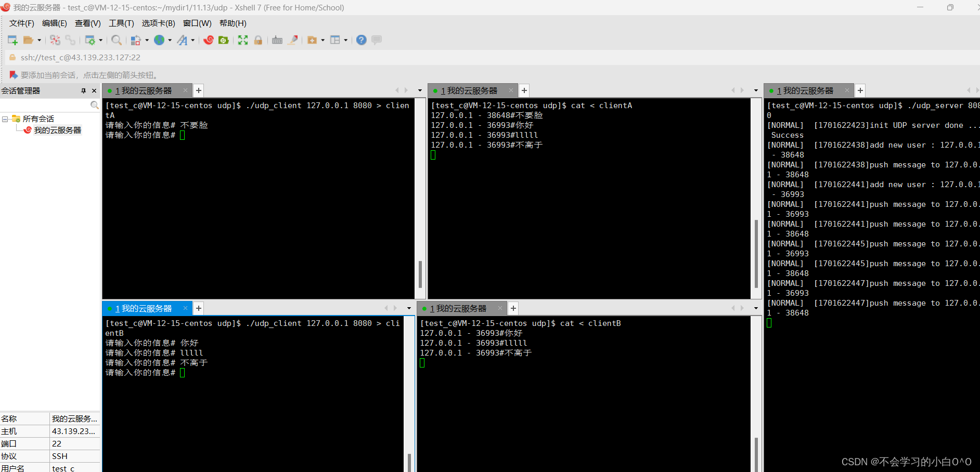Click the lock icon in address bar
The height and width of the screenshot is (472, 980).
12,57
